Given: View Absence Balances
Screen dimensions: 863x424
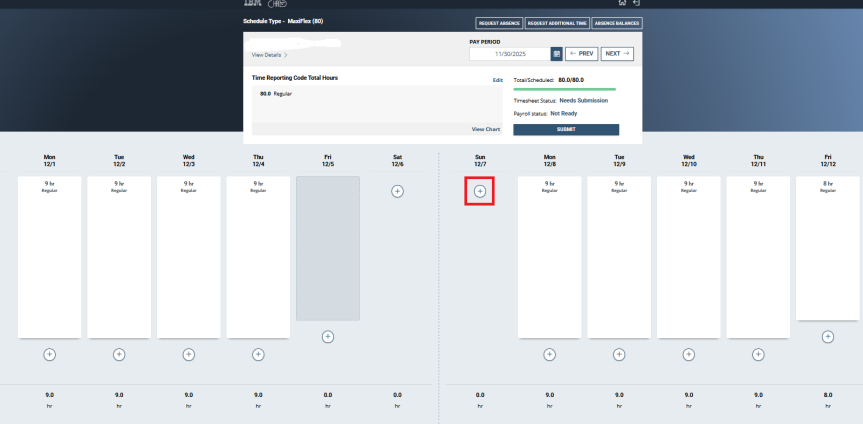Looking at the screenshot, I should point(616,23).
